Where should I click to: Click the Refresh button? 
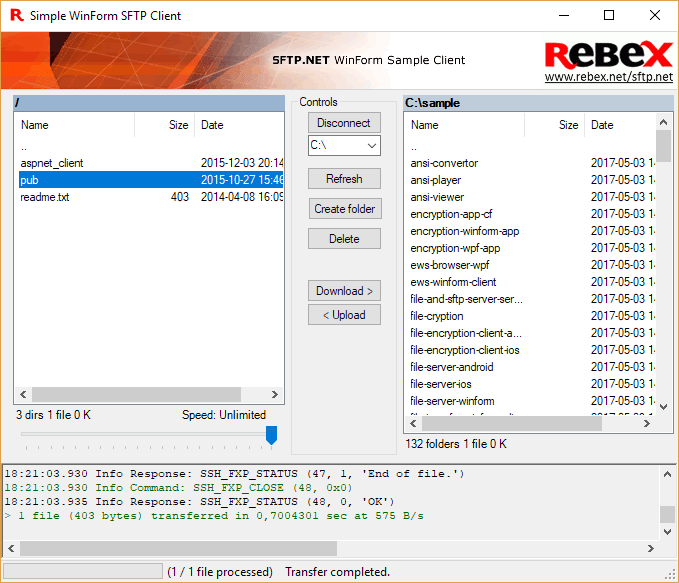[x=344, y=179]
